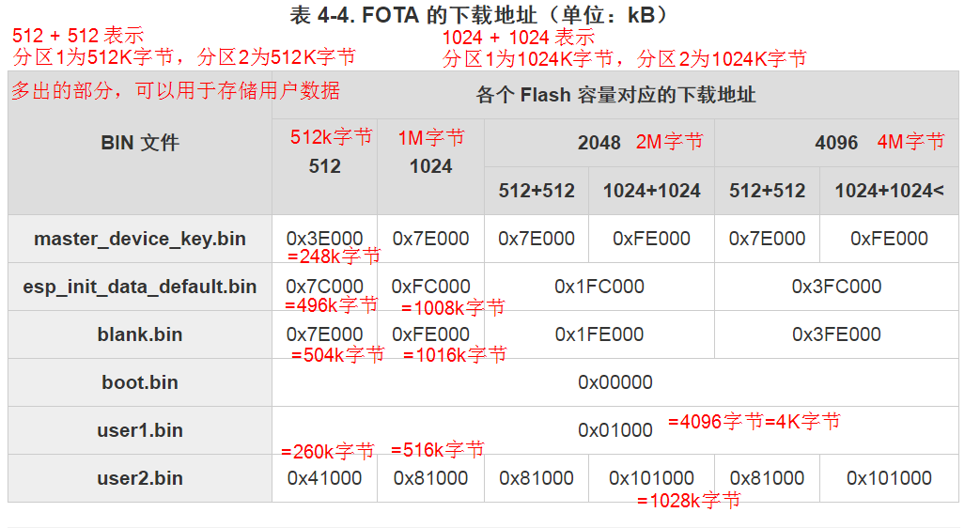Select the 0x1FC000 cell
Viewport: 980px width, 528px height.
pos(599,287)
